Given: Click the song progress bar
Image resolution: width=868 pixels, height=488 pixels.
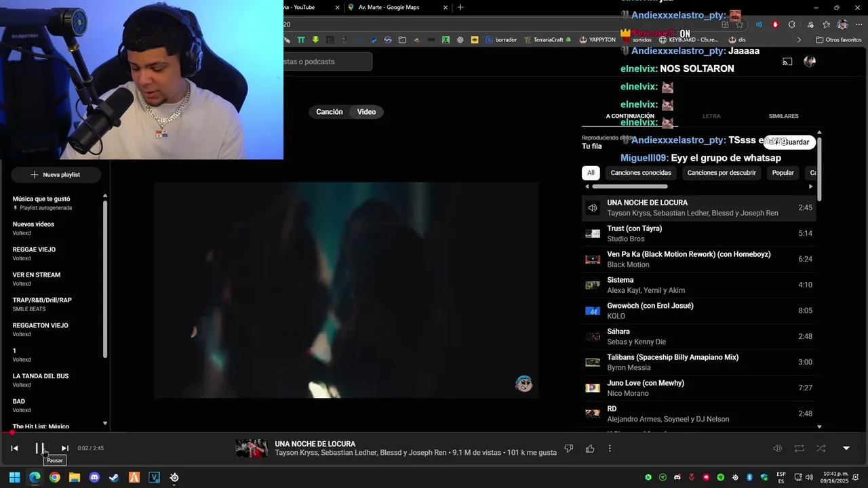Looking at the screenshot, I should [434, 432].
